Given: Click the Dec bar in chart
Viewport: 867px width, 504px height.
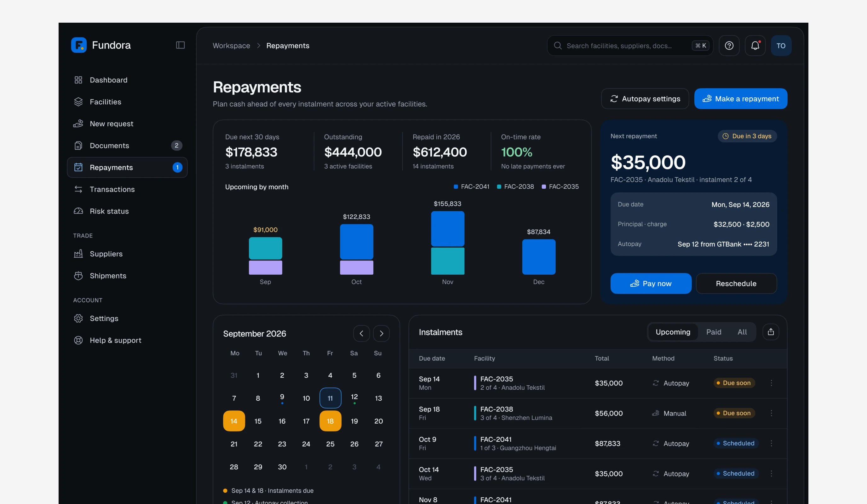Looking at the screenshot, I should coord(538,257).
